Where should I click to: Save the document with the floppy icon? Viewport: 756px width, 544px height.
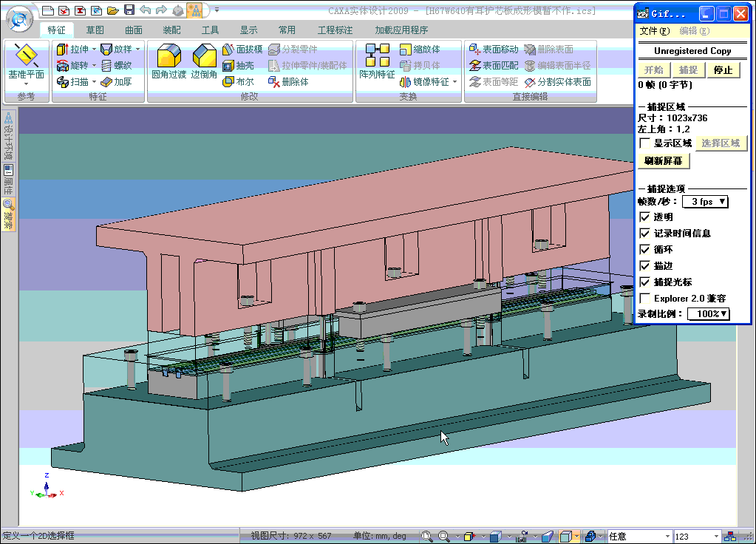pos(129,10)
